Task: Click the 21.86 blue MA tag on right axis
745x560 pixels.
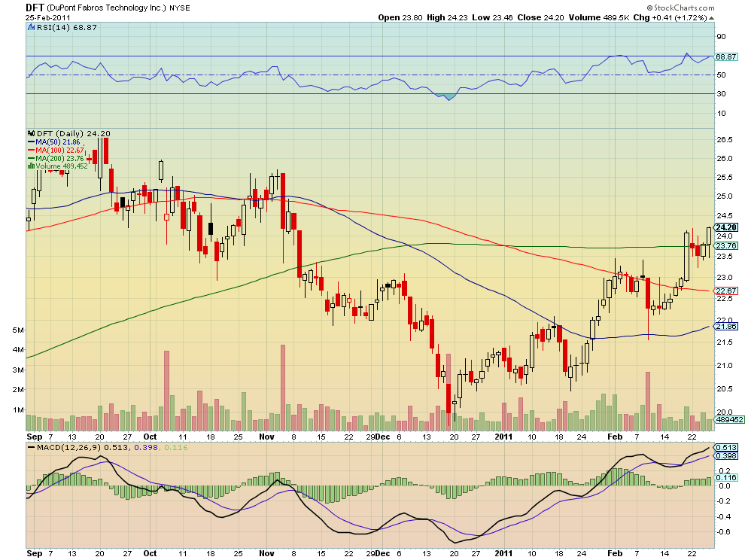Action: tap(726, 326)
